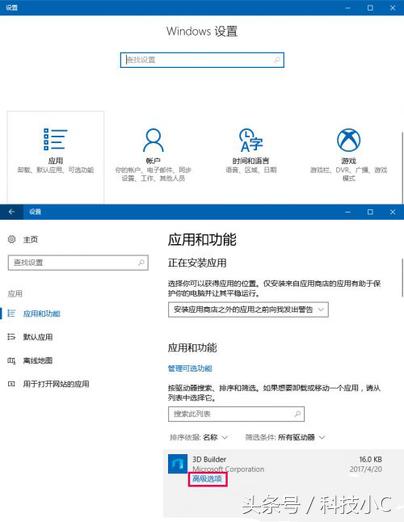The image size is (404, 522).
Task: Click the scrollbar of Windows 设置 window
Action: [402, 167]
